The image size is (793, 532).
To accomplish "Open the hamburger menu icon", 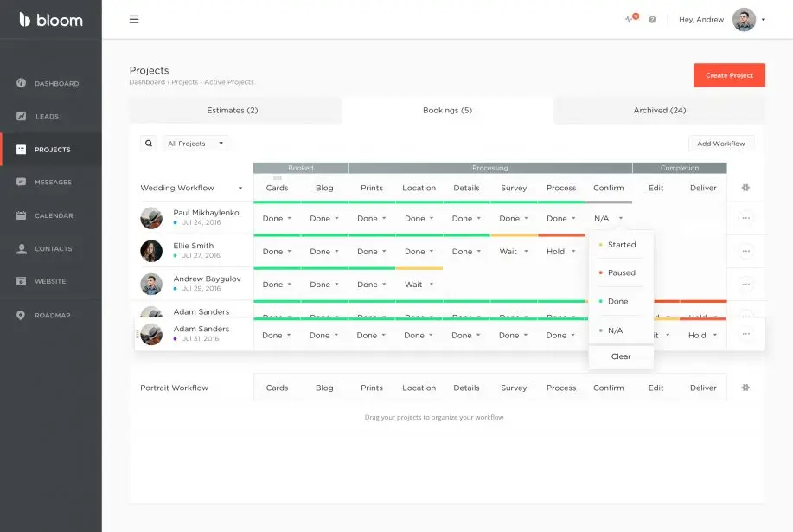I will coord(134,19).
